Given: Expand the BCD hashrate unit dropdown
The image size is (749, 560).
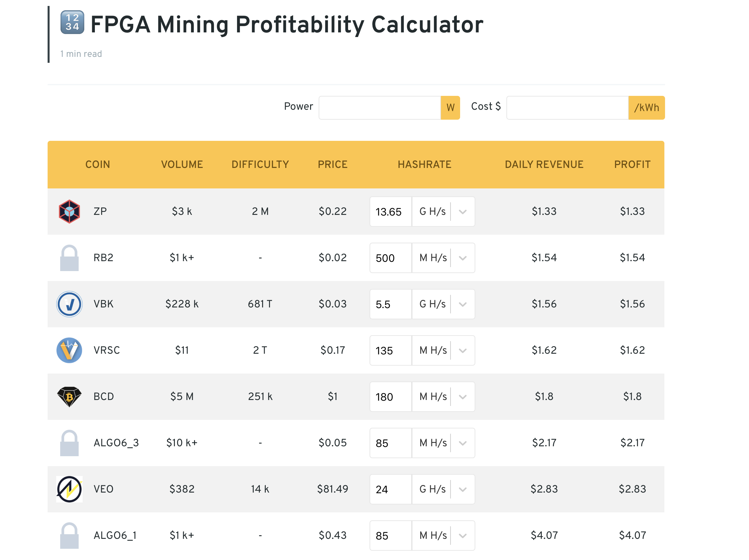Looking at the screenshot, I should coord(462,396).
